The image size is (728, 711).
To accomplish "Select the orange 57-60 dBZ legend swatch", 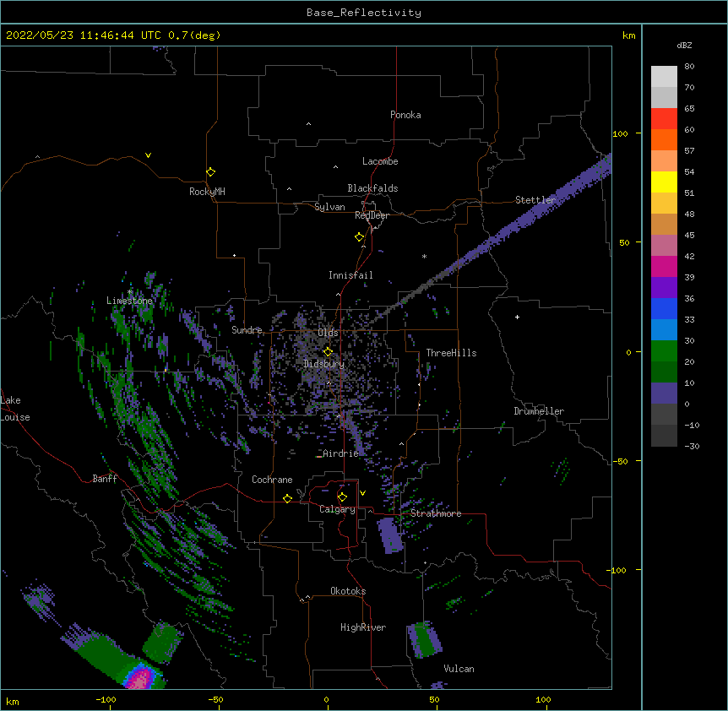I will (x=664, y=140).
